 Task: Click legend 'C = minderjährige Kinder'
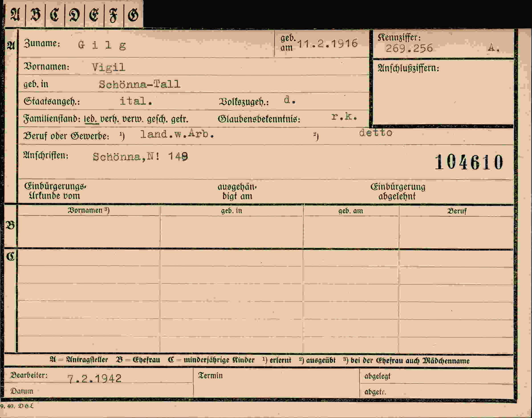(x=211, y=360)
